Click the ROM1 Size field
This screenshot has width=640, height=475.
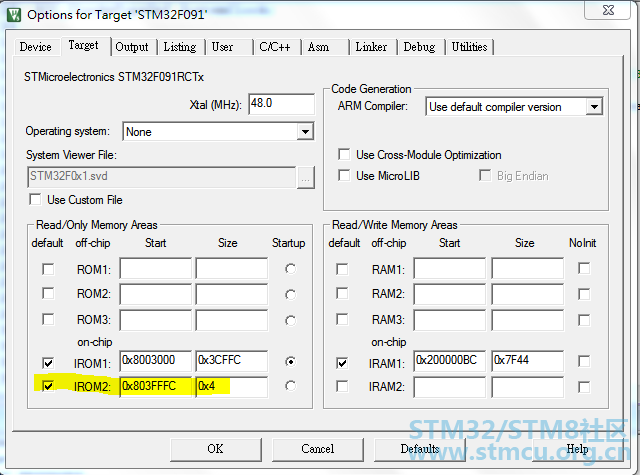pyautogui.click(x=232, y=268)
